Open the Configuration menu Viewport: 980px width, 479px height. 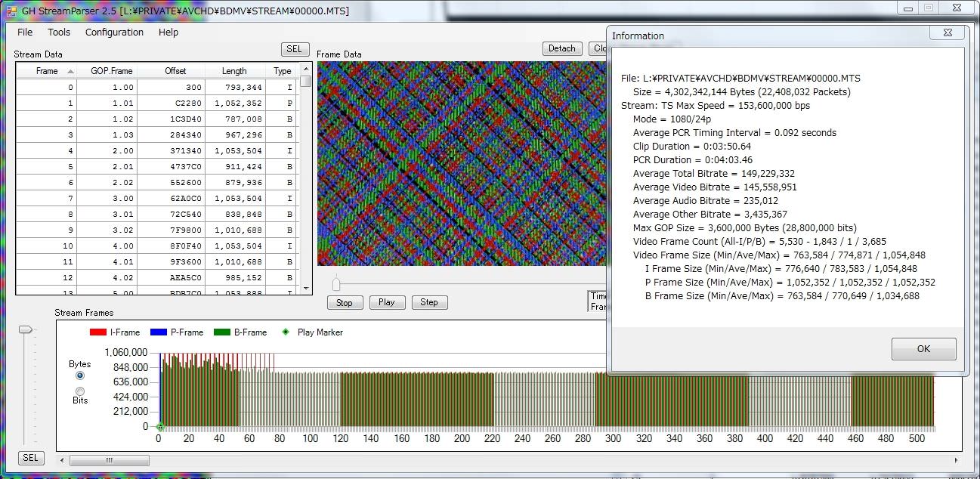(114, 32)
